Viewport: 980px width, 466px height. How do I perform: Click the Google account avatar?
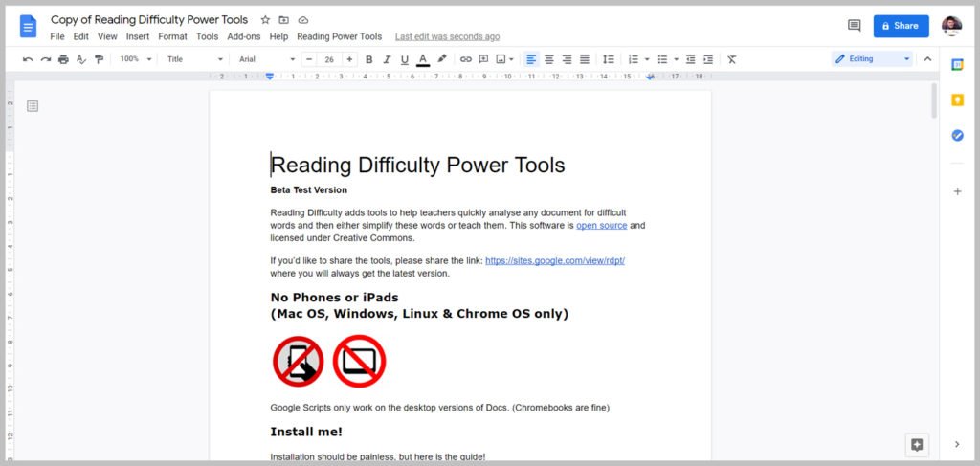click(x=951, y=26)
